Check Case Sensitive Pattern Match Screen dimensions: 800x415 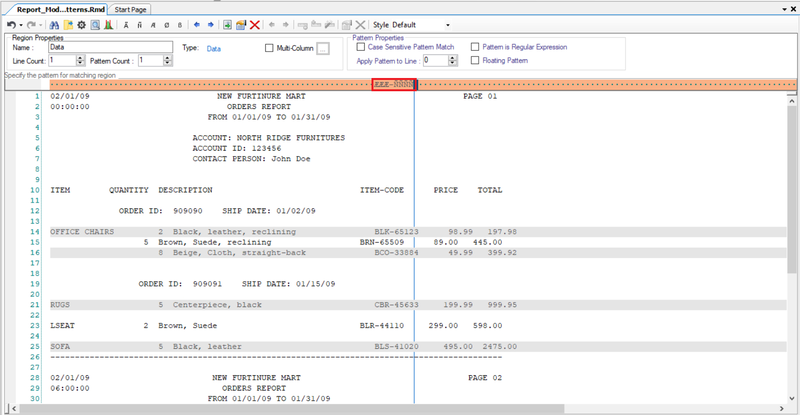(360, 47)
